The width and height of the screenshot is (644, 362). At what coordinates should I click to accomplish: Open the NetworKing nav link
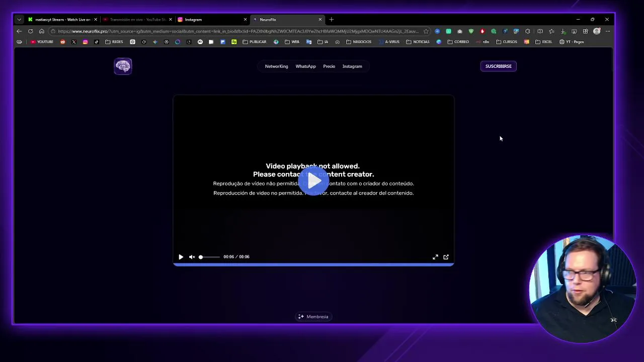(276, 66)
